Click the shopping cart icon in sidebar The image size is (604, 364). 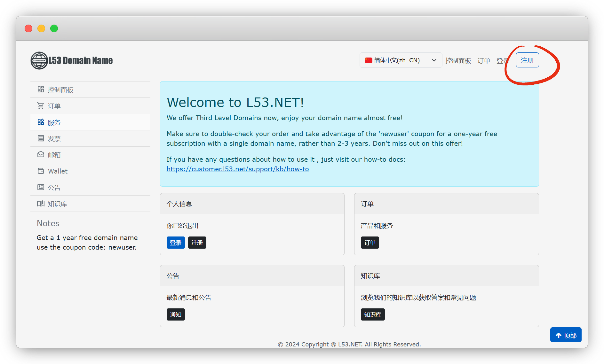(x=41, y=106)
